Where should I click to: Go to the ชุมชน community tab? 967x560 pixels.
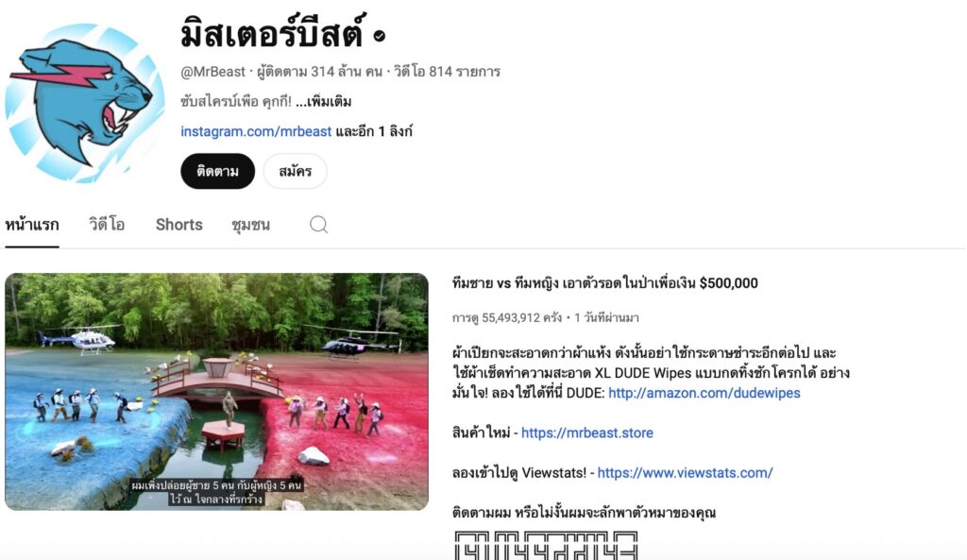(x=250, y=225)
